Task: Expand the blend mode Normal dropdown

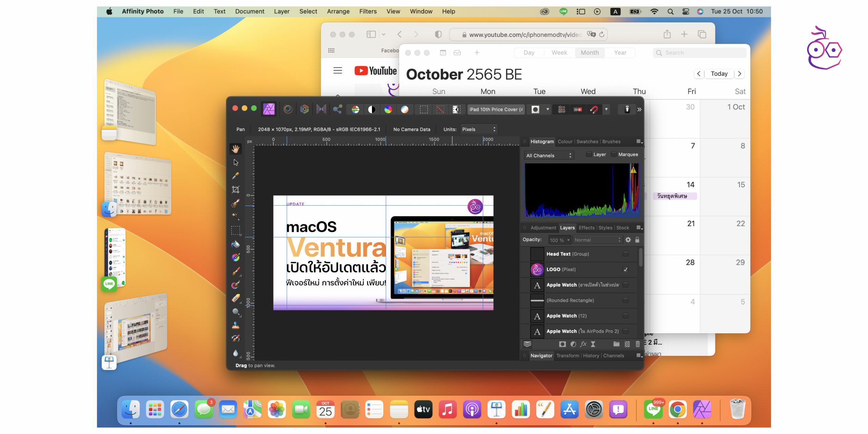Action: pos(597,240)
